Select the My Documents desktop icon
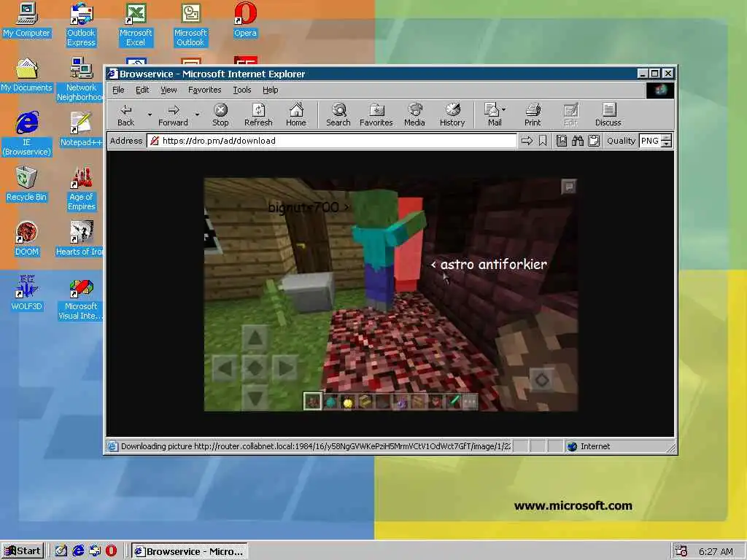The width and height of the screenshot is (747, 560). pyautogui.click(x=27, y=75)
